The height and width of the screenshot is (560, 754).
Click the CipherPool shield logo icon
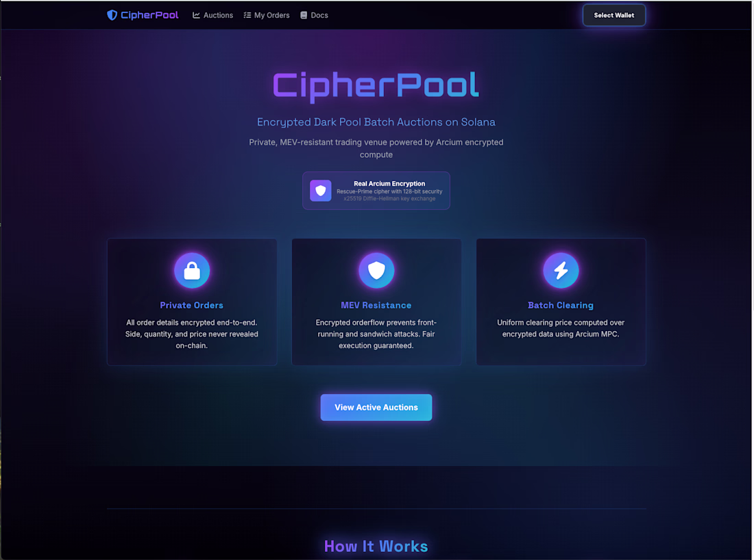point(112,15)
